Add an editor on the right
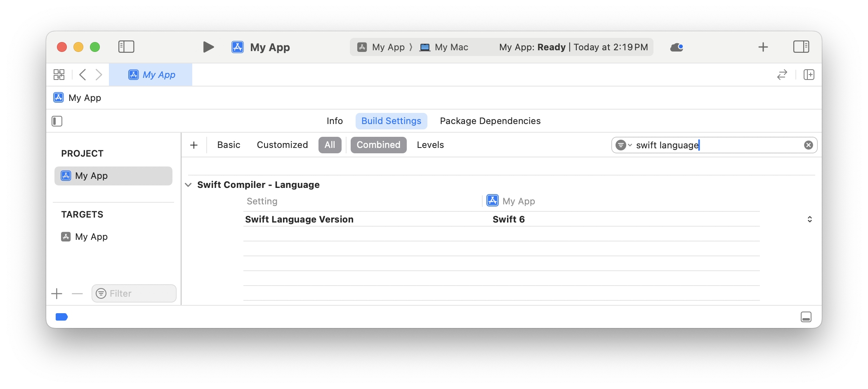Image resolution: width=868 pixels, height=389 pixels. click(x=809, y=75)
